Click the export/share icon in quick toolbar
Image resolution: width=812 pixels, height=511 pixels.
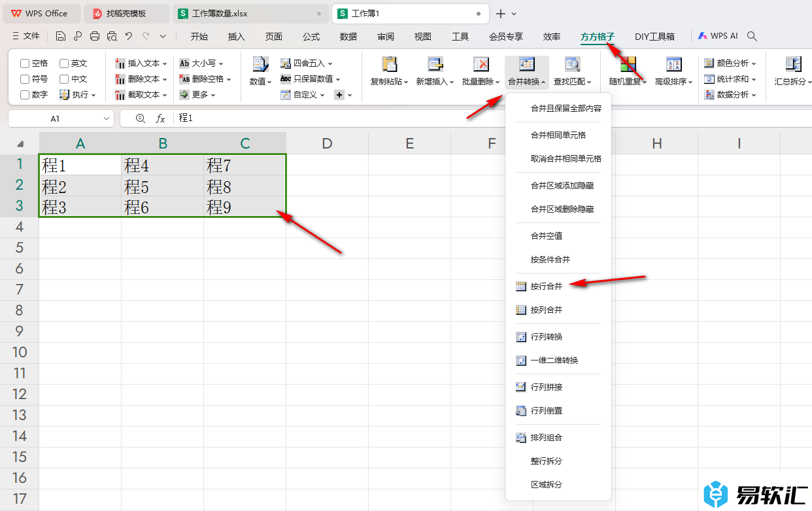pyautogui.click(x=78, y=37)
